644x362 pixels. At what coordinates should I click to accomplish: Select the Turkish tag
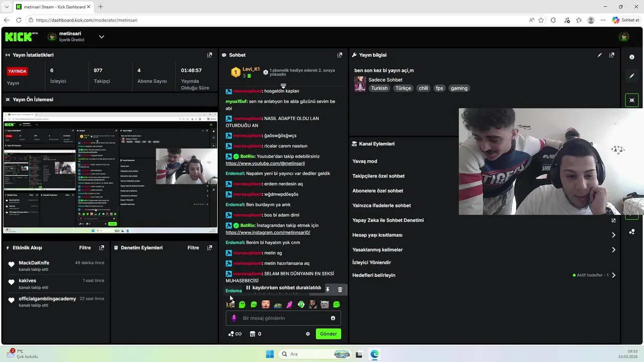379,88
